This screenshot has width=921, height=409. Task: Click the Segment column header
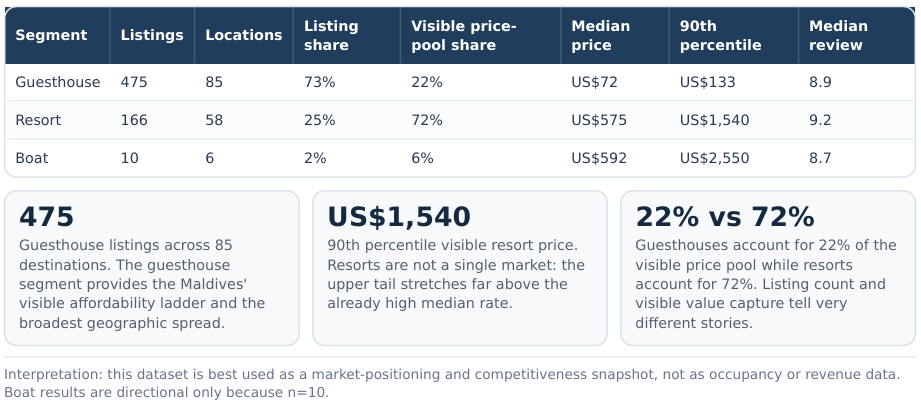click(51, 35)
